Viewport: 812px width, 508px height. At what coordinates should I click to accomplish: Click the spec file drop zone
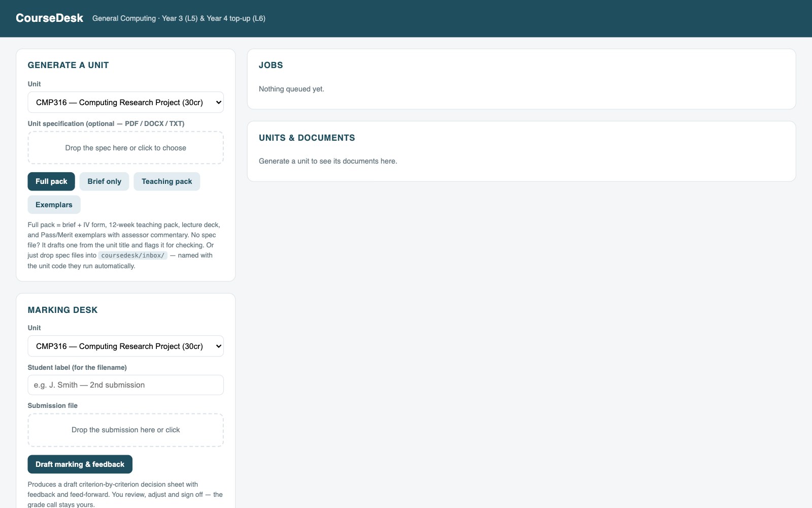(x=125, y=148)
